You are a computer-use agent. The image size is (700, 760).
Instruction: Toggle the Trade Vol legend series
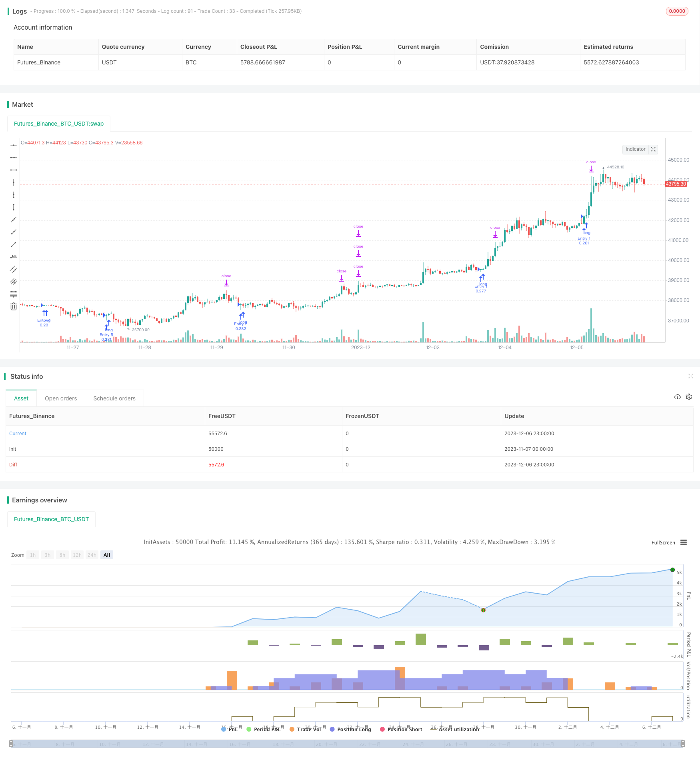pos(305,729)
